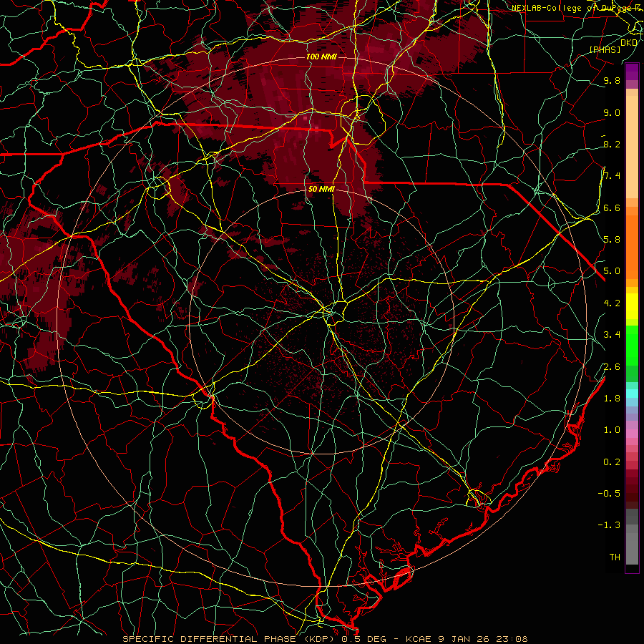The width and height of the screenshot is (644, 644).
Task: Click the 'DKD' product code label
Action: [629, 43]
